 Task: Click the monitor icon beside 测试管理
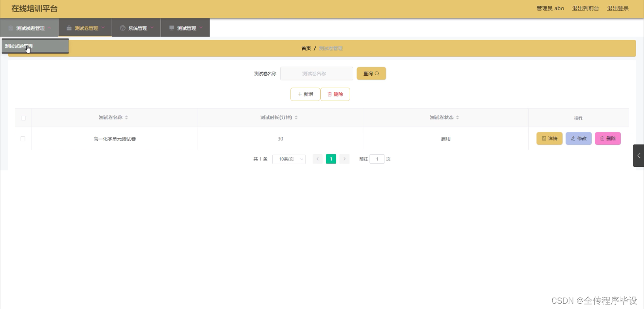point(172,27)
